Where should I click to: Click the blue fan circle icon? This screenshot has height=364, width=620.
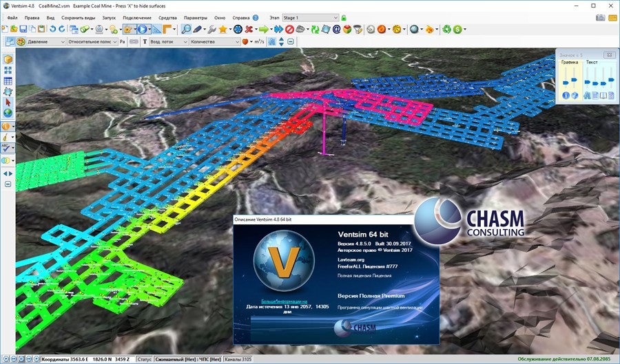coord(237,29)
